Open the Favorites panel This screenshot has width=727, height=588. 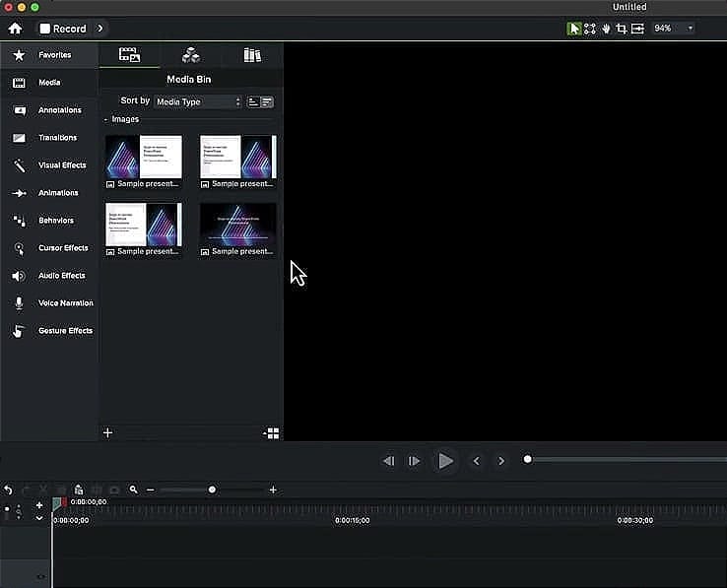coord(49,55)
